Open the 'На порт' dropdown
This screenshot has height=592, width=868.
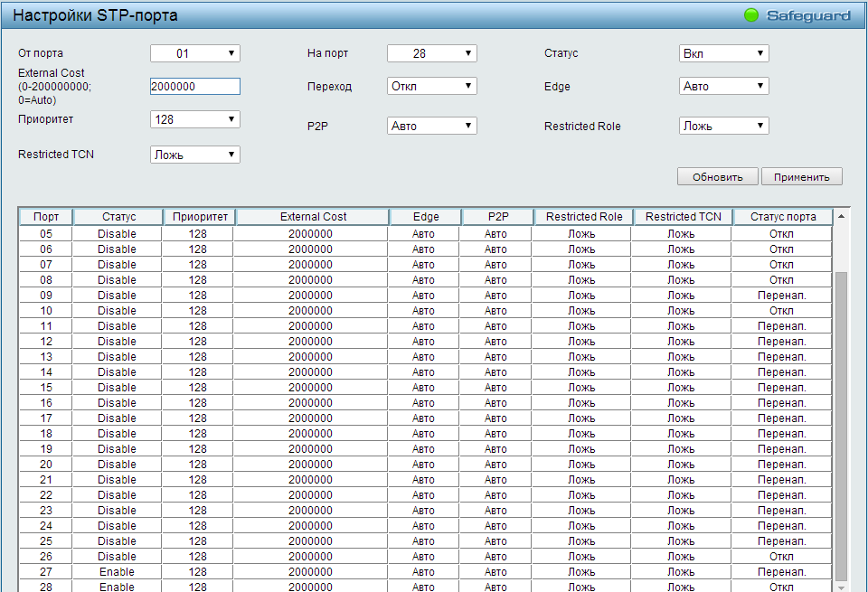tap(431, 53)
